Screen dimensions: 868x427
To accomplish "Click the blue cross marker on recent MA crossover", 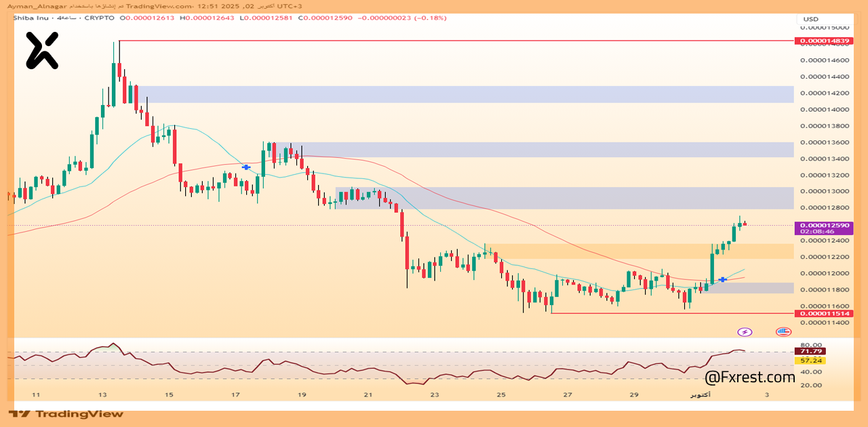I will tap(724, 279).
